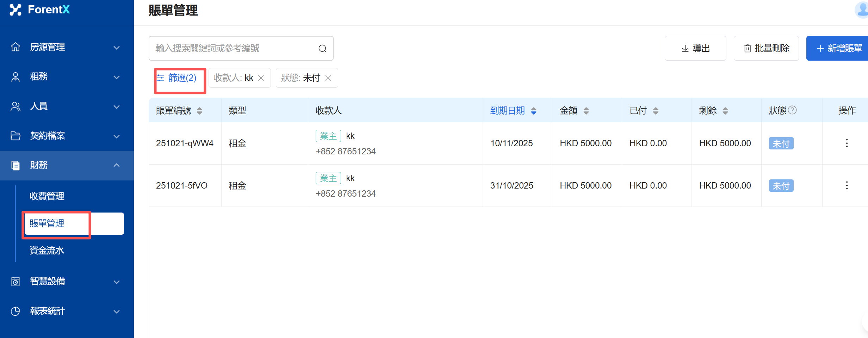The height and width of the screenshot is (338, 868).
Task: Open the status help question icon
Action: click(792, 110)
